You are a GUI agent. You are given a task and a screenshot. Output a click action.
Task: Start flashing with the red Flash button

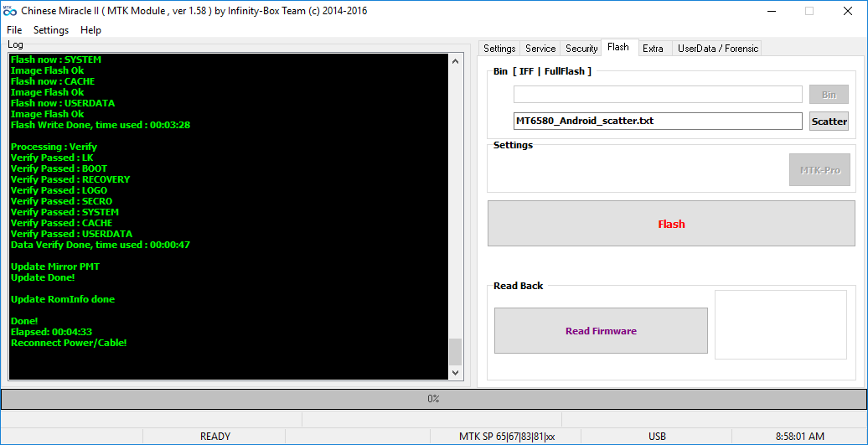[671, 224]
